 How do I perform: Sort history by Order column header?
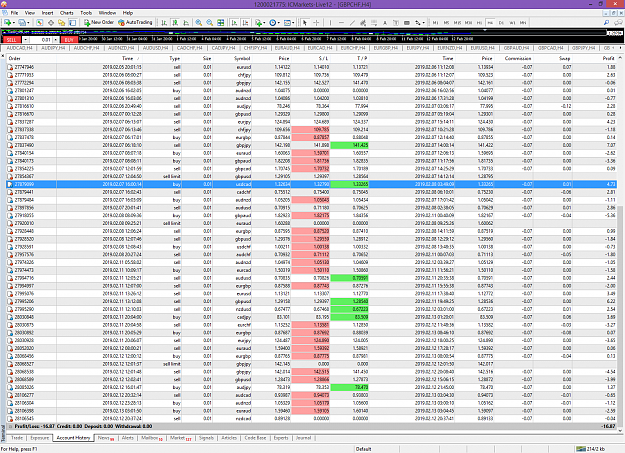14,58
